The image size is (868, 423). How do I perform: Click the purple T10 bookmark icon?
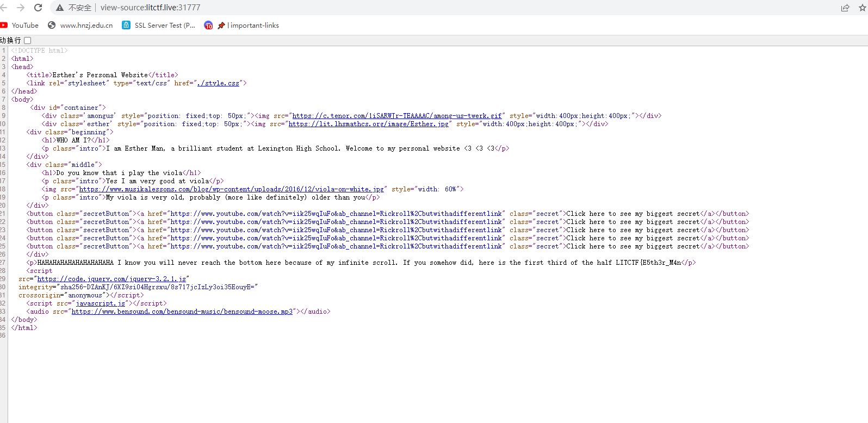click(x=208, y=26)
